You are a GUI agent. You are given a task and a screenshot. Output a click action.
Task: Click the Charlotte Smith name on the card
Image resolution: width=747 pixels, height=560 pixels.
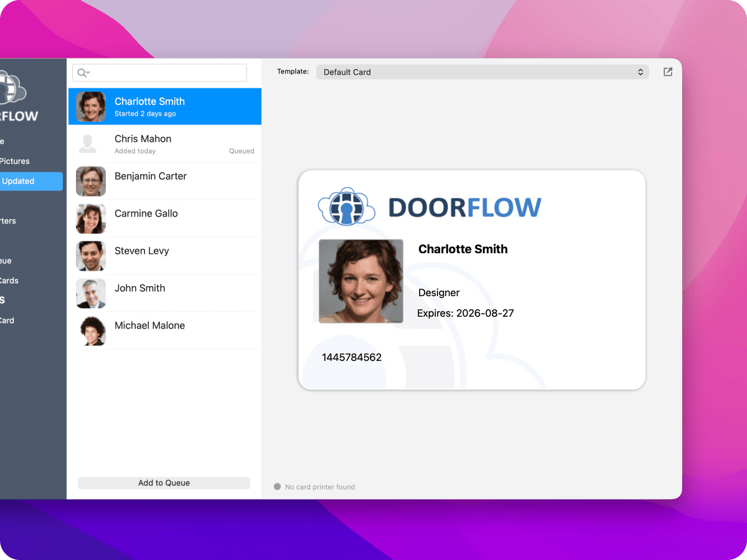tap(463, 249)
